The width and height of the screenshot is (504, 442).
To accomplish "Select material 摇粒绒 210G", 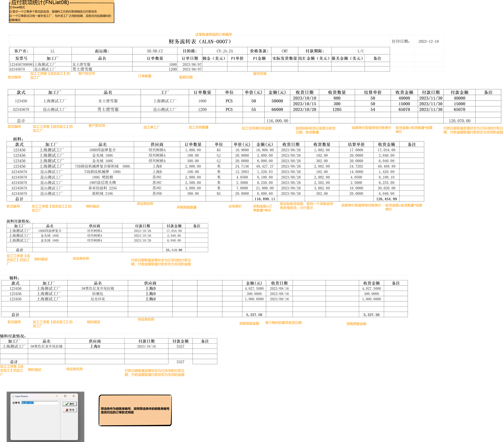I will pyautogui.click(x=103, y=194).
